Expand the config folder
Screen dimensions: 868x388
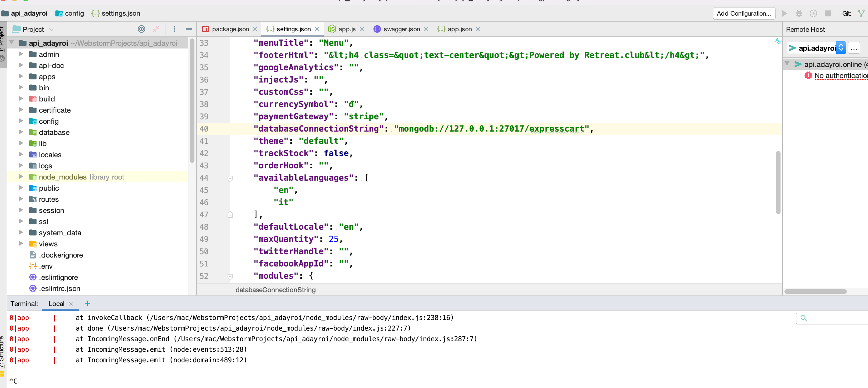click(x=21, y=121)
